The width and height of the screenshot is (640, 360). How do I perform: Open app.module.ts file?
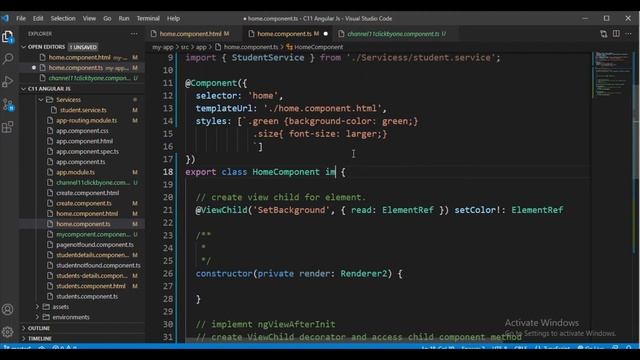[76, 172]
